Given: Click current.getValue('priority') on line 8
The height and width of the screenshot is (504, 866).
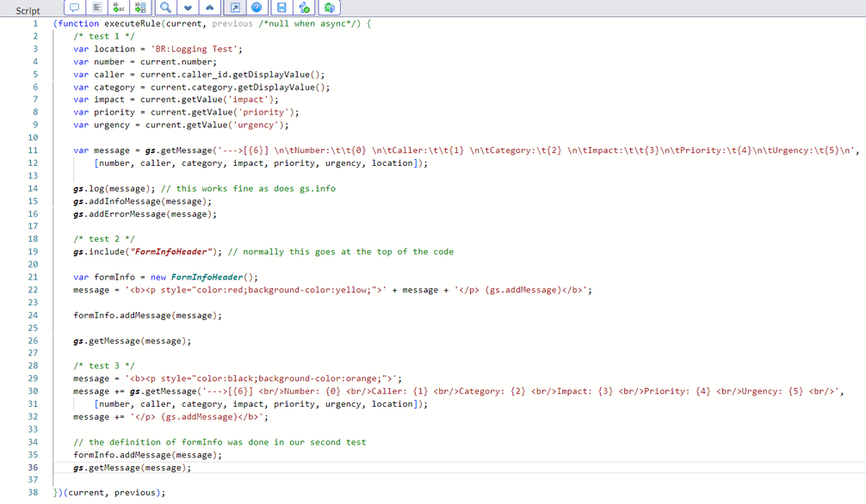Looking at the screenshot, I should pyautogui.click(x=225, y=112).
